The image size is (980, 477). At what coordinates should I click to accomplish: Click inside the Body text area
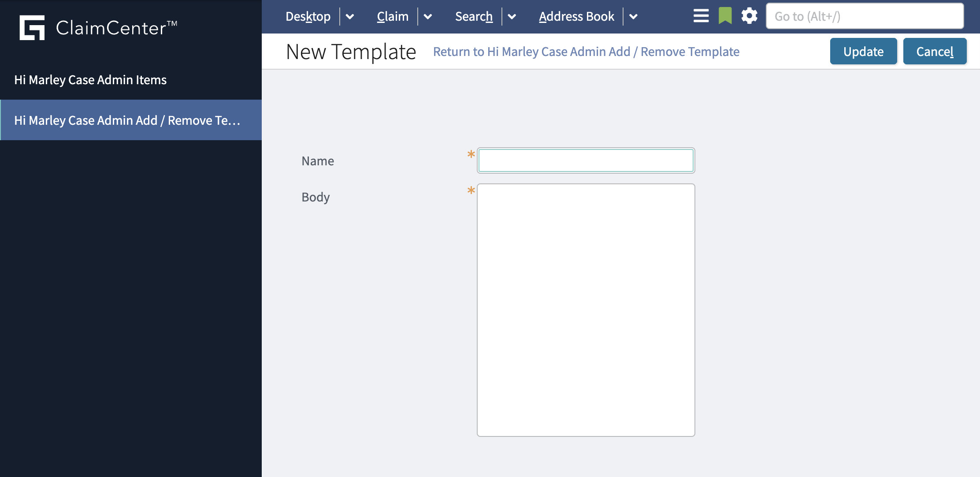click(x=585, y=309)
